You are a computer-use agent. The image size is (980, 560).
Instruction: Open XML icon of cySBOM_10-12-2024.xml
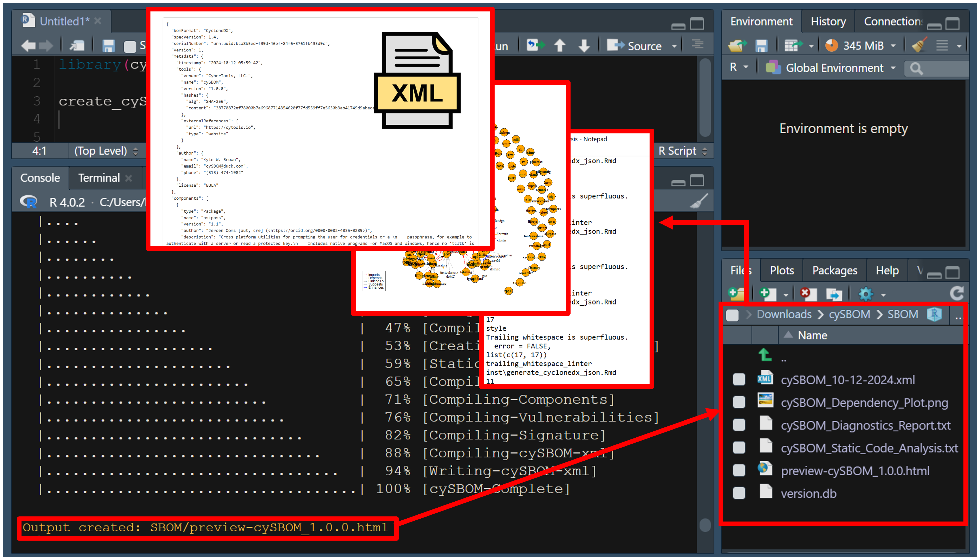point(765,378)
